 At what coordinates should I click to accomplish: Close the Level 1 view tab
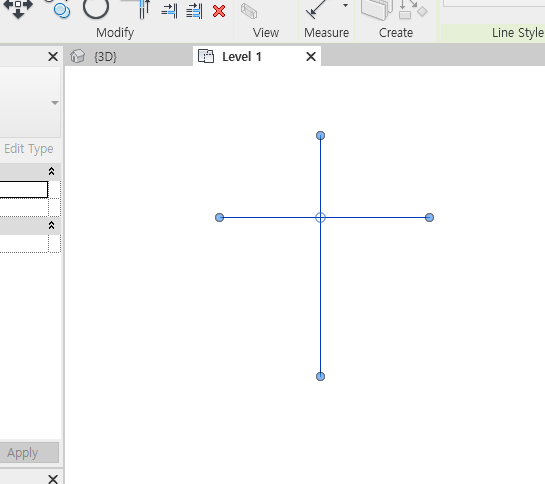point(311,56)
